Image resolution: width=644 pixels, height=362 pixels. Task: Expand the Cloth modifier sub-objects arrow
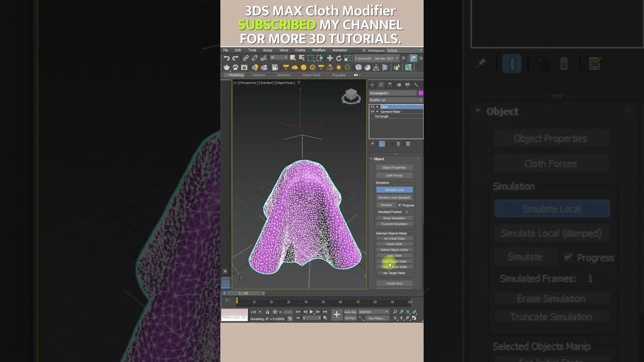pyautogui.click(x=377, y=107)
